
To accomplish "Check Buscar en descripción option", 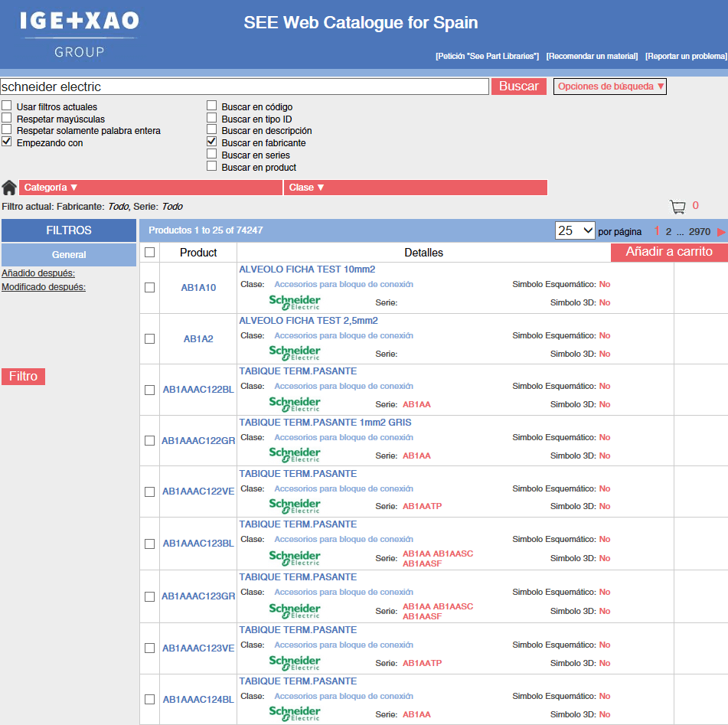I will 212,129.
